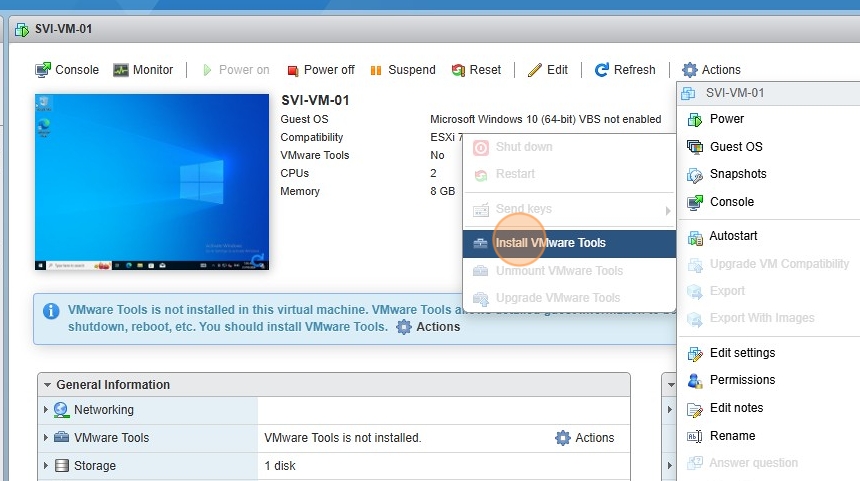The height and width of the screenshot is (481, 860).
Task: Open the Actions gear menu in toolbar
Action: pyautogui.click(x=711, y=70)
